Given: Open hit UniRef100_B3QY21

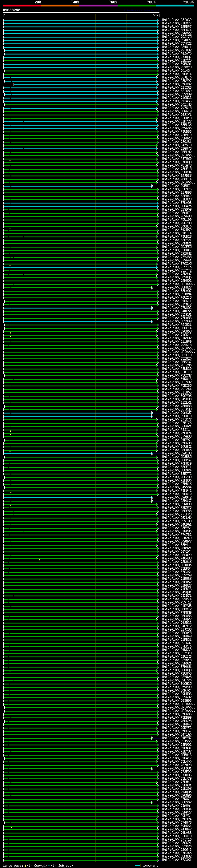Looking at the screenshot, I should coord(177,240).
